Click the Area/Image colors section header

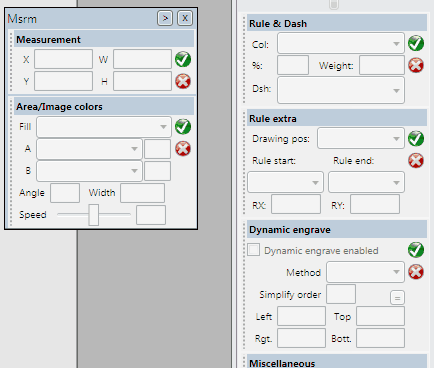104,107
